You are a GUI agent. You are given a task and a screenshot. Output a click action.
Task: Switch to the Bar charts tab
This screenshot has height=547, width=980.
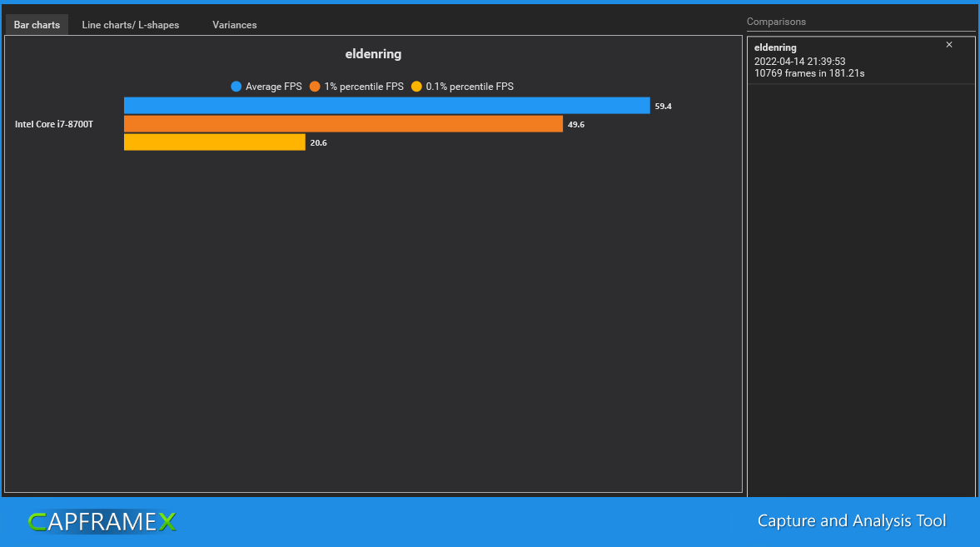[x=37, y=25]
